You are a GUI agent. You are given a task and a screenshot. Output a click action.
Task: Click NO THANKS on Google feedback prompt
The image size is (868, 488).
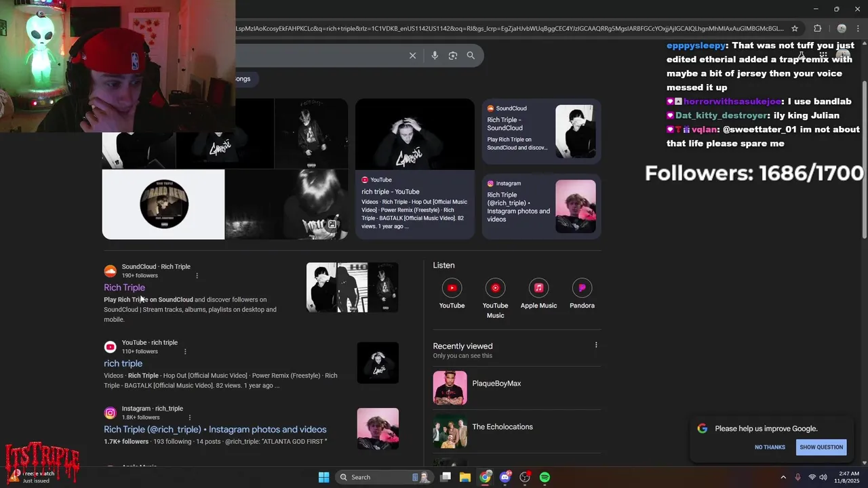coord(770,447)
